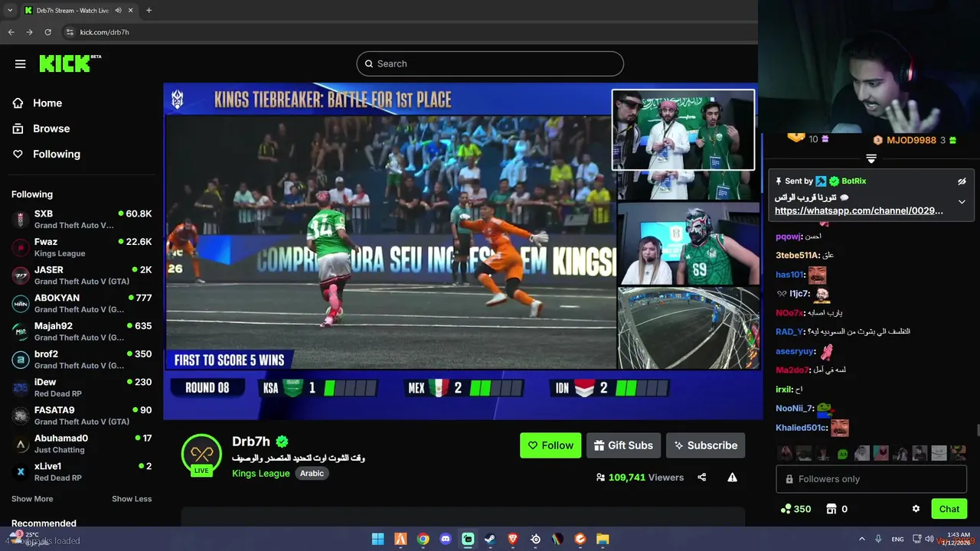Expand the pinned message chevron
Viewport: 980px width, 551px height.
(962, 202)
